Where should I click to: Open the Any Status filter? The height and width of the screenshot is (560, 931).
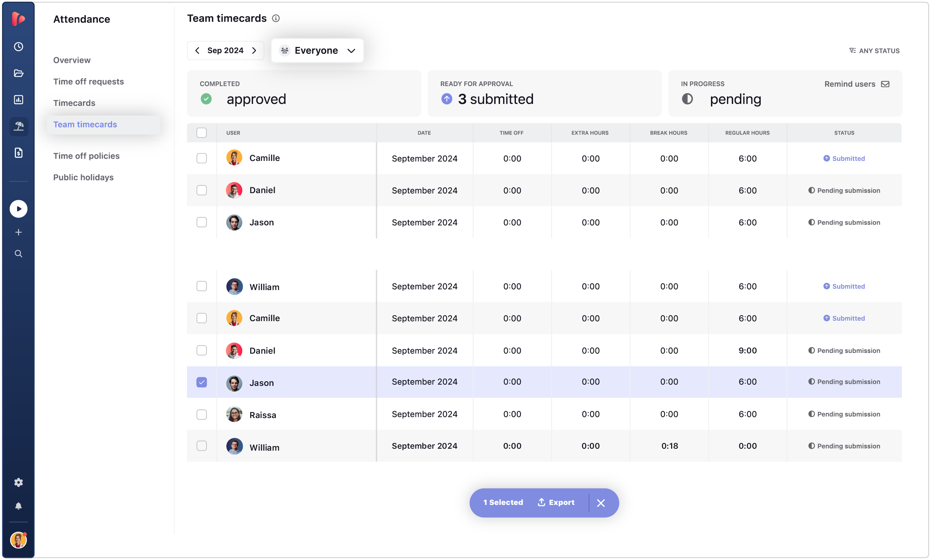click(x=874, y=51)
